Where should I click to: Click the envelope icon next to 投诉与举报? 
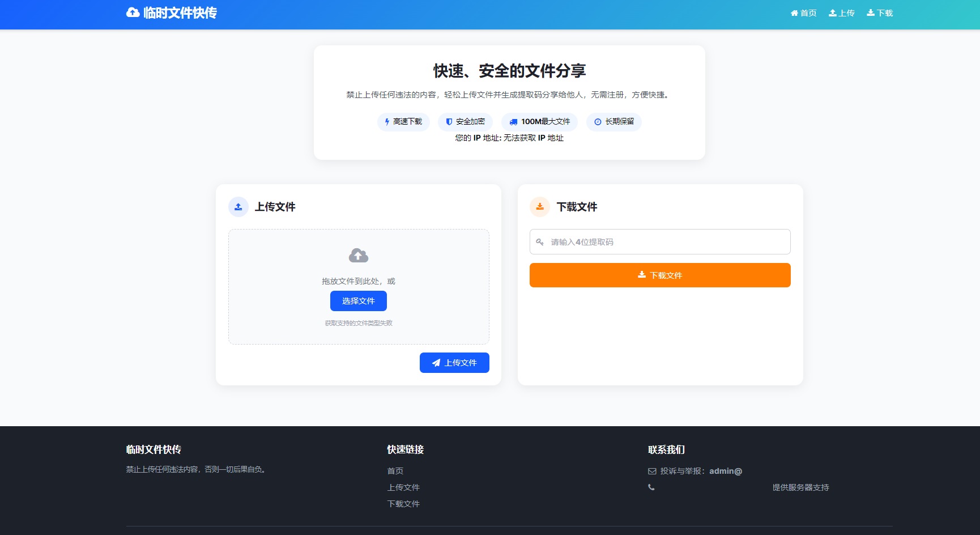pyautogui.click(x=653, y=471)
